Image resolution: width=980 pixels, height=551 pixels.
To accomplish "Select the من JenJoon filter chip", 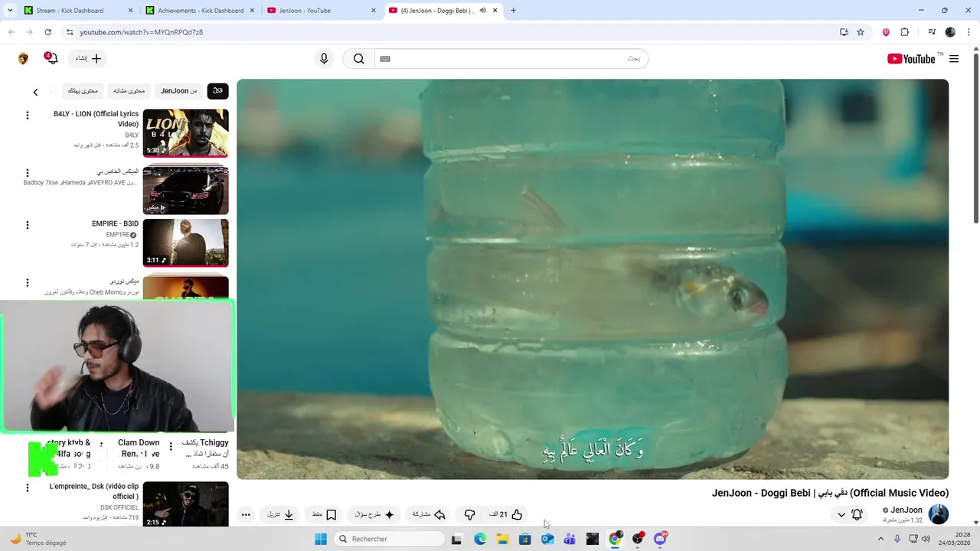I will pos(179,91).
